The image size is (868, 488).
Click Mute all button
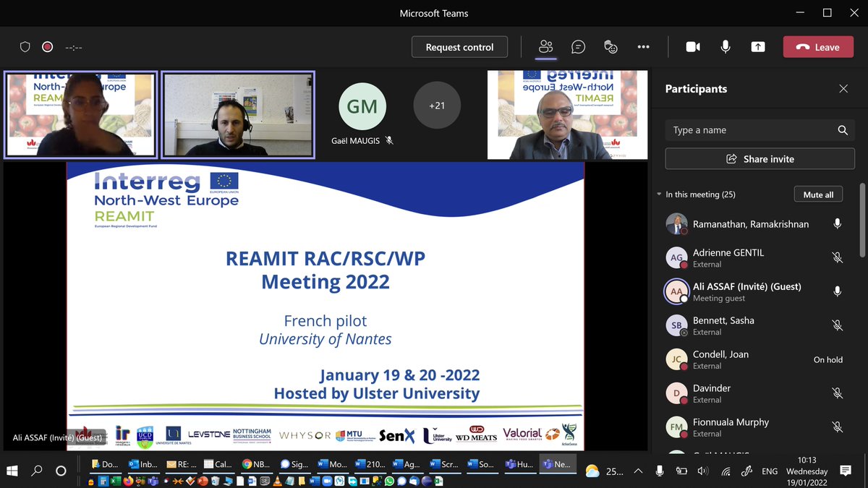[818, 194]
